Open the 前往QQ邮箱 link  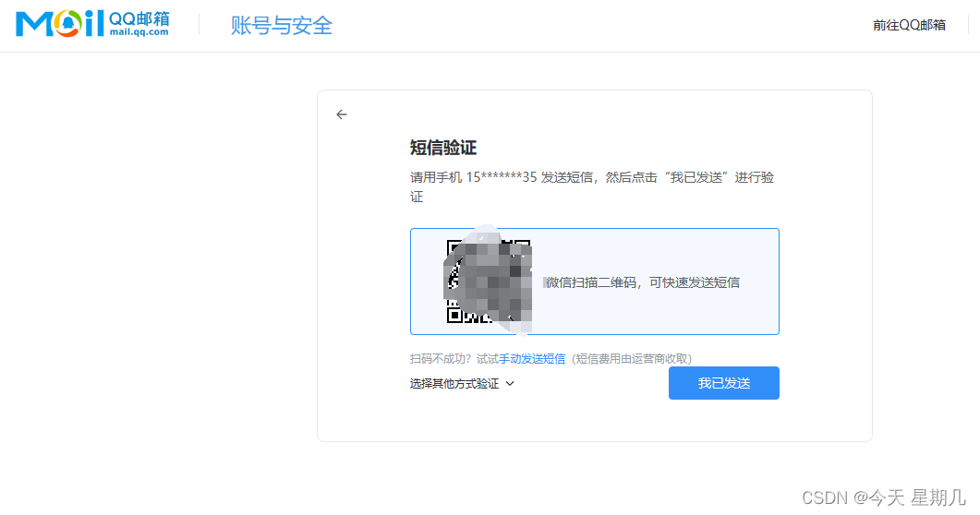click(909, 25)
